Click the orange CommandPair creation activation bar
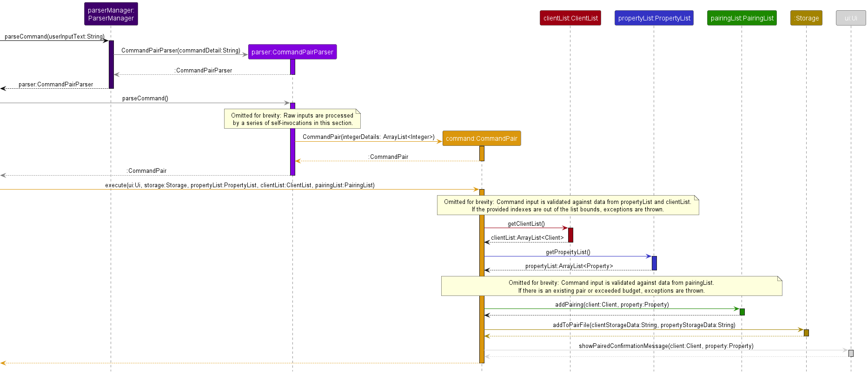868x374 pixels. click(482, 153)
